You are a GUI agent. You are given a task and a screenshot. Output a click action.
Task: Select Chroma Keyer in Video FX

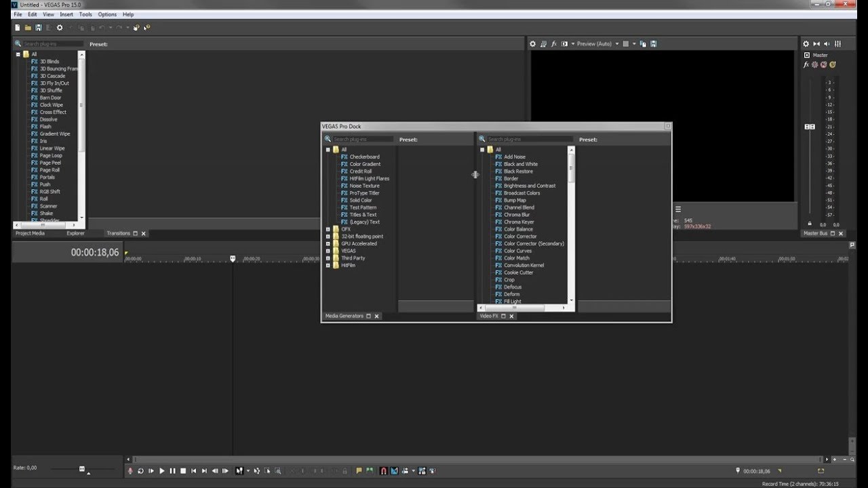(x=519, y=222)
